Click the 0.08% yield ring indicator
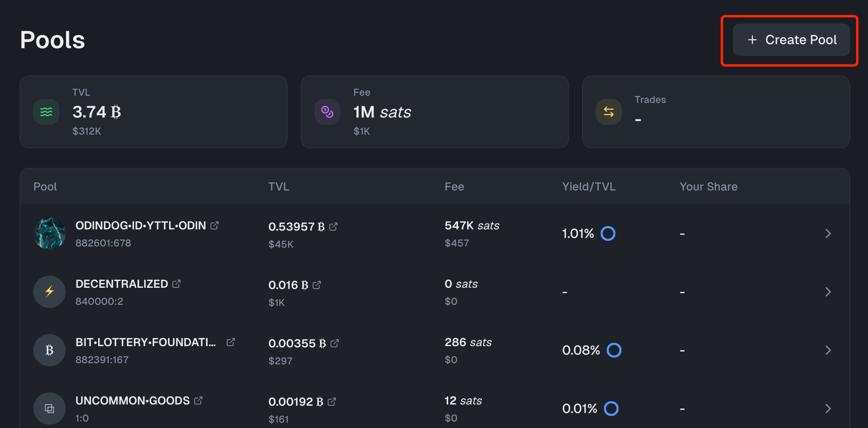 pos(614,350)
